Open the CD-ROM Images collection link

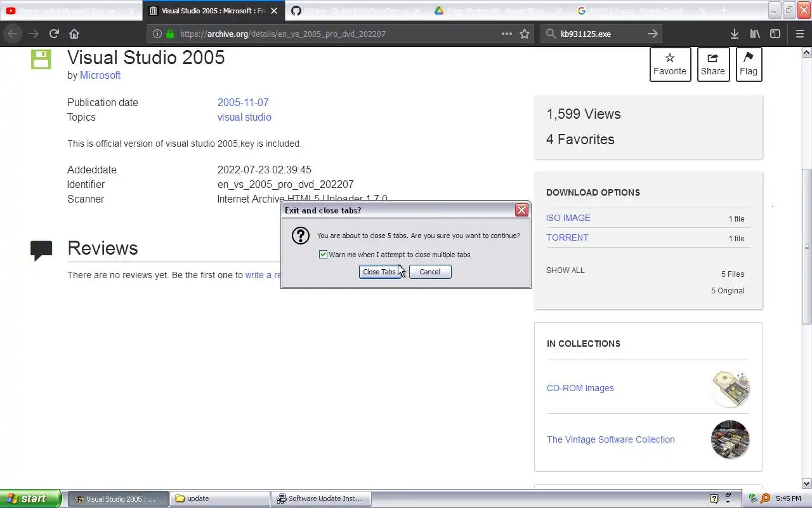[x=580, y=388]
